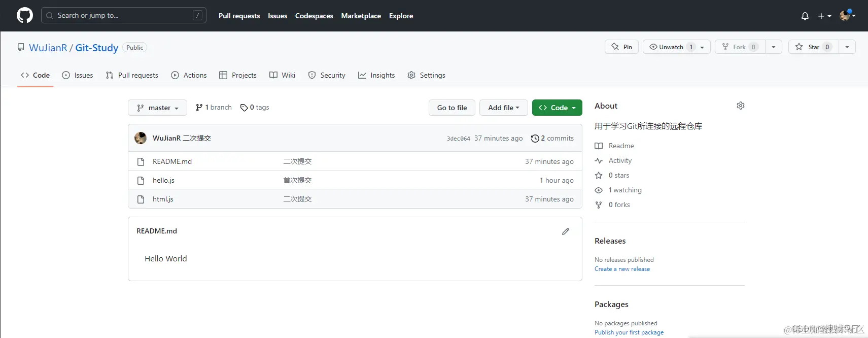Screen dimensions: 868x338
Task: Click Publish your first package
Action: click(x=629, y=332)
